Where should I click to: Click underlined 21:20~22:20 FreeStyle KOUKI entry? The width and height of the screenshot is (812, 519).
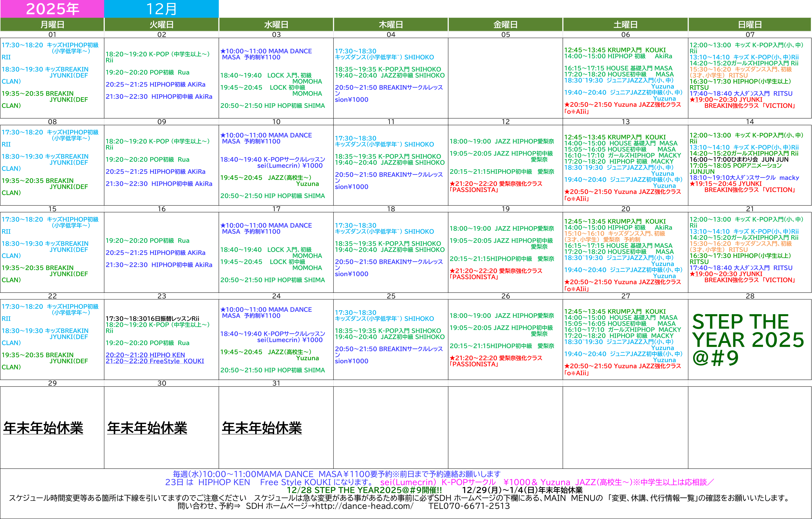click(x=155, y=361)
